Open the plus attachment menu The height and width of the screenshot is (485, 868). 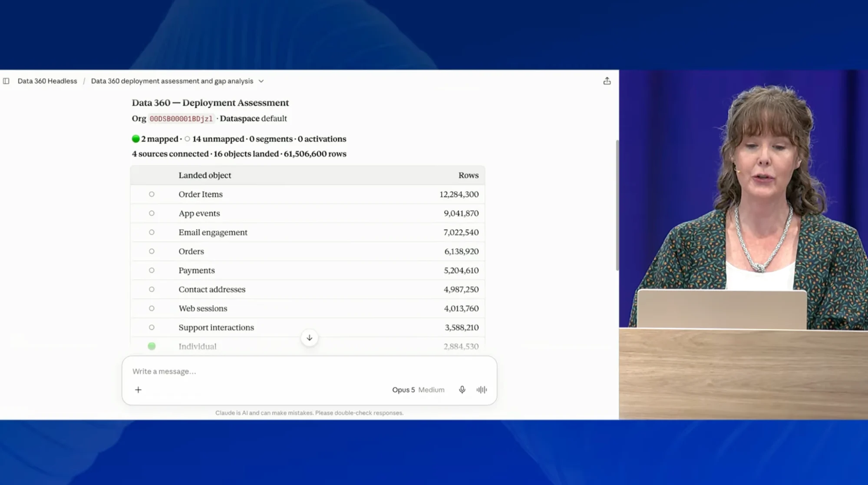pyautogui.click(x=138, y=390)
